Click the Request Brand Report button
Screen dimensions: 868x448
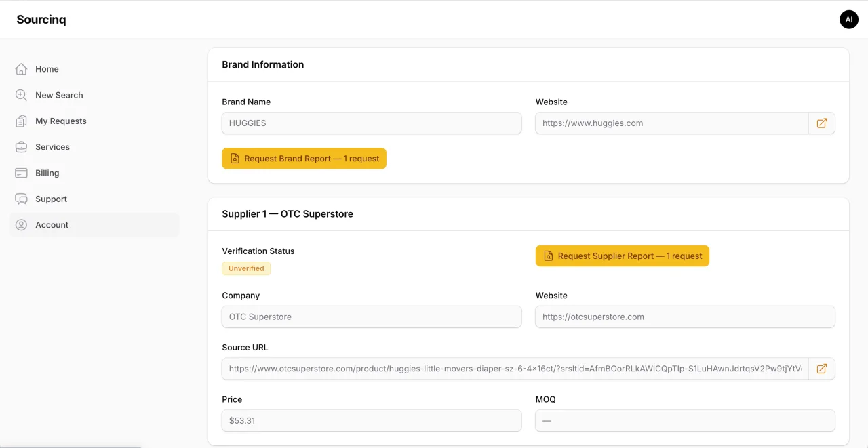[304, 158]
